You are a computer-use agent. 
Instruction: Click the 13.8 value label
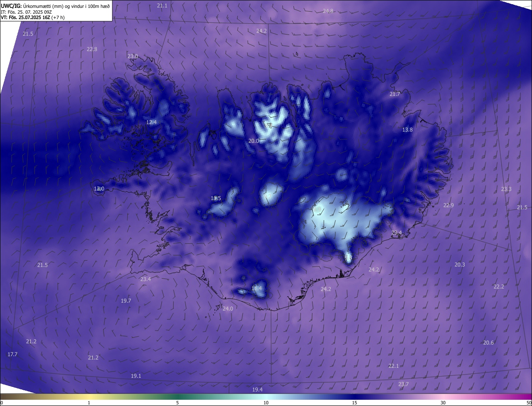407,130
